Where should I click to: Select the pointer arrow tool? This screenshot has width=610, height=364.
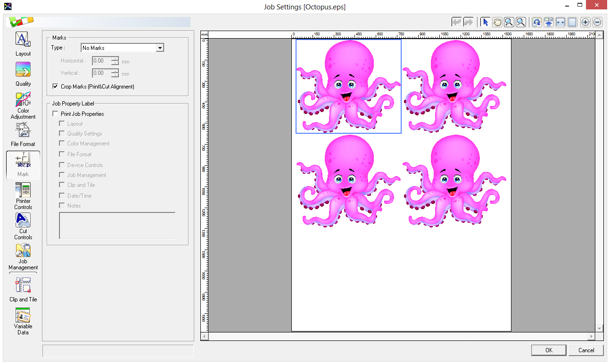click(x=486, y=22)
